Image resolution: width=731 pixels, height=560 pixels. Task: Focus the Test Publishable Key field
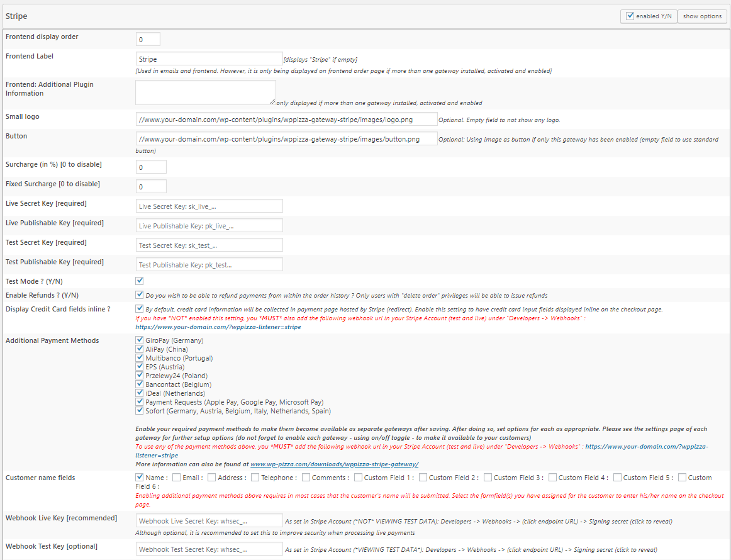pos(209,265)
